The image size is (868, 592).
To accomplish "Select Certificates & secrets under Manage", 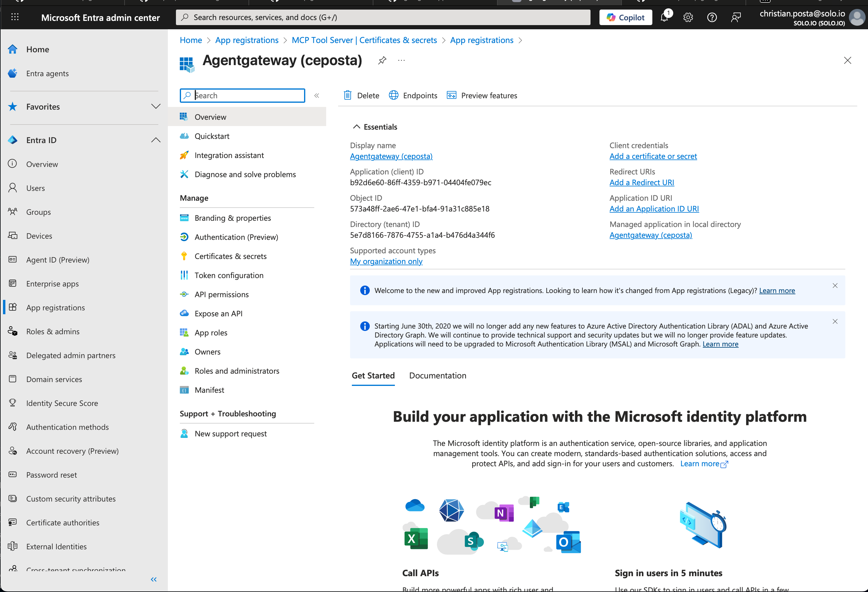I will (231, 256).
